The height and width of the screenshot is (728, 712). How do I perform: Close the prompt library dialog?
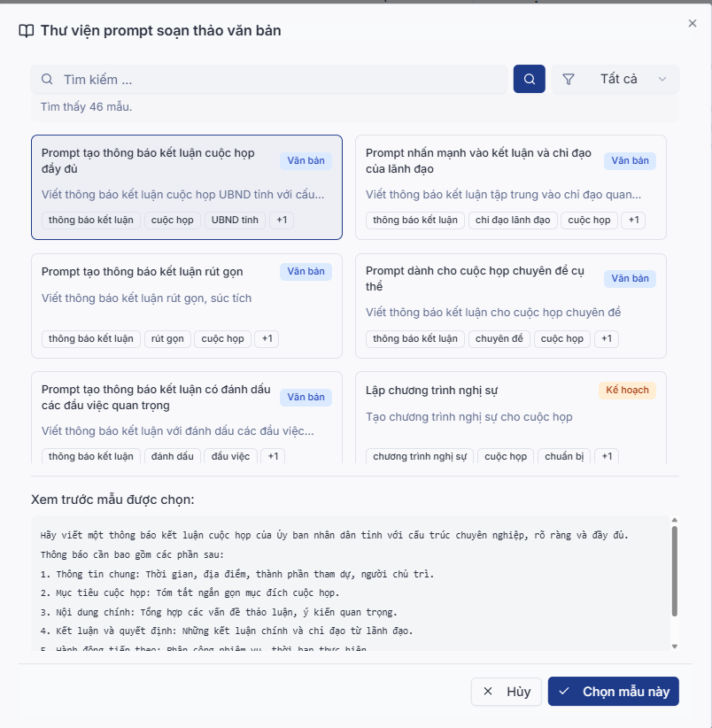pyautogui.click(x=693, y=24)
